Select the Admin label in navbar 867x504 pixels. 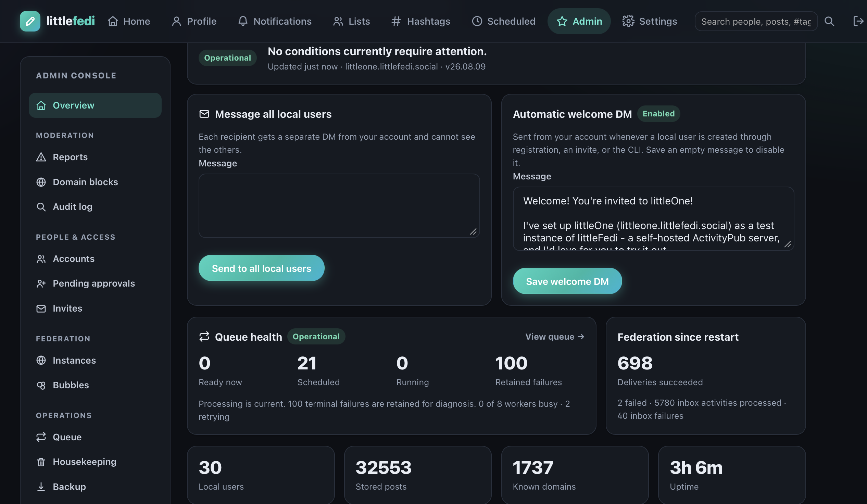pos(587,21)
